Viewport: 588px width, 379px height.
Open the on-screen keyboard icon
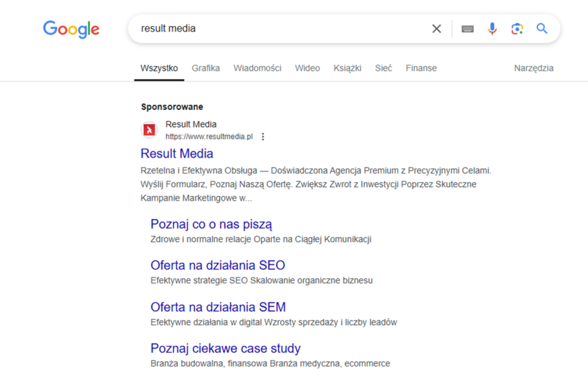coord(467,29)
